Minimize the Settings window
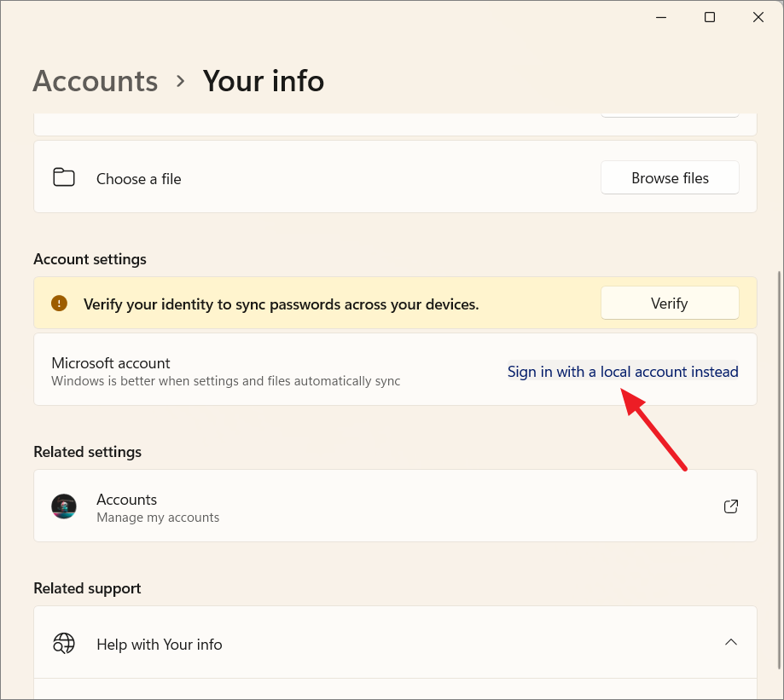 [661, 18]
